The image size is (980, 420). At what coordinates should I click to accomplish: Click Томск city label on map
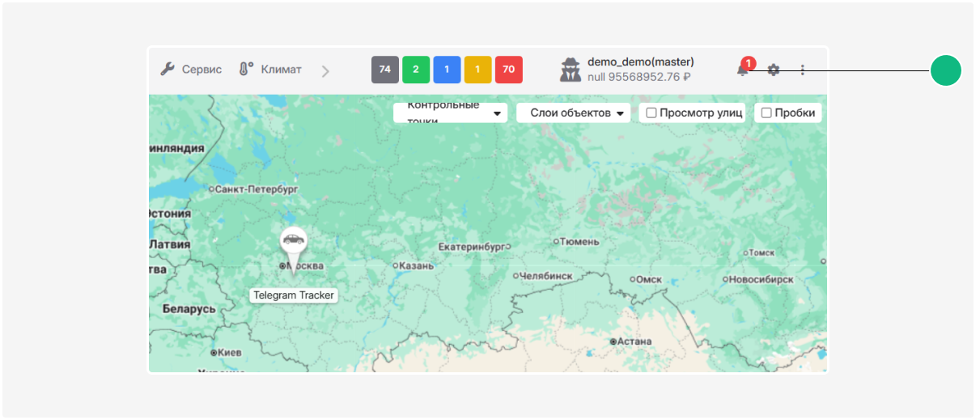point(761,252)
